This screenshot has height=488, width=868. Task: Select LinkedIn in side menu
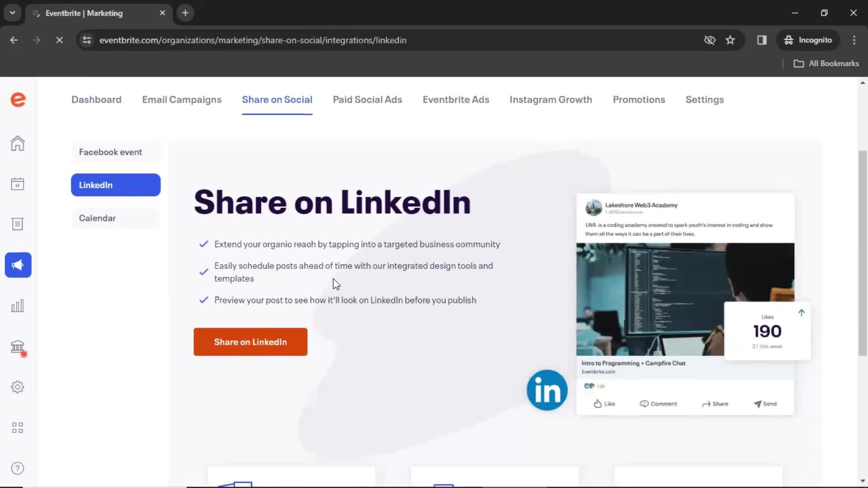click(116, 185)
